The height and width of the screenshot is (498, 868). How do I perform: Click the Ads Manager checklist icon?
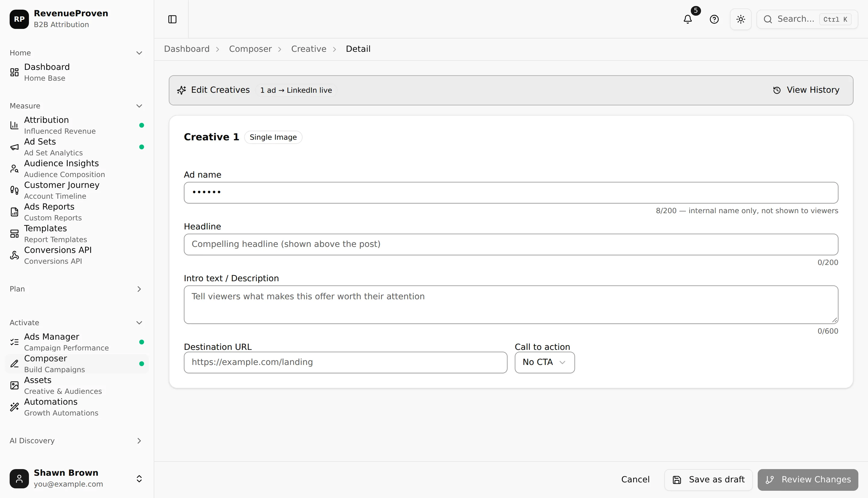(14, 342)
